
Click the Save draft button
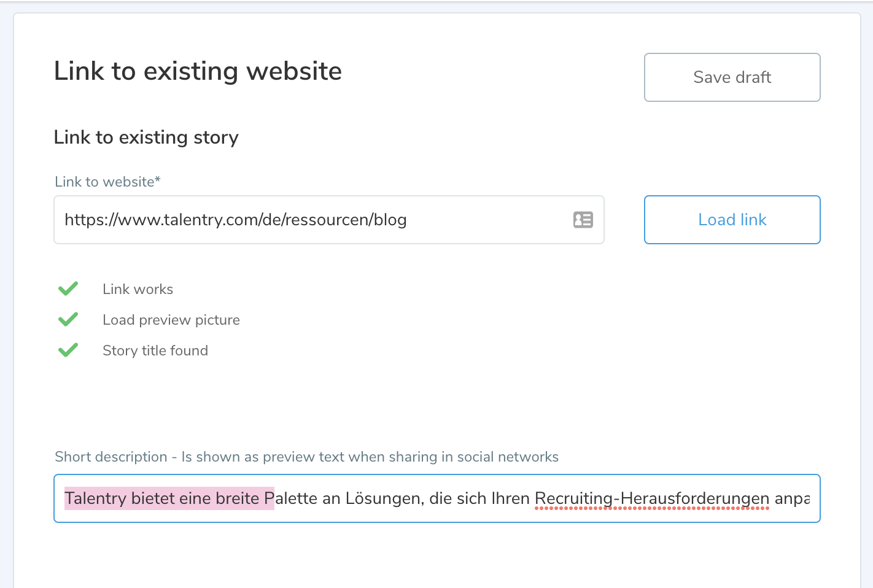tap(732, 77)
